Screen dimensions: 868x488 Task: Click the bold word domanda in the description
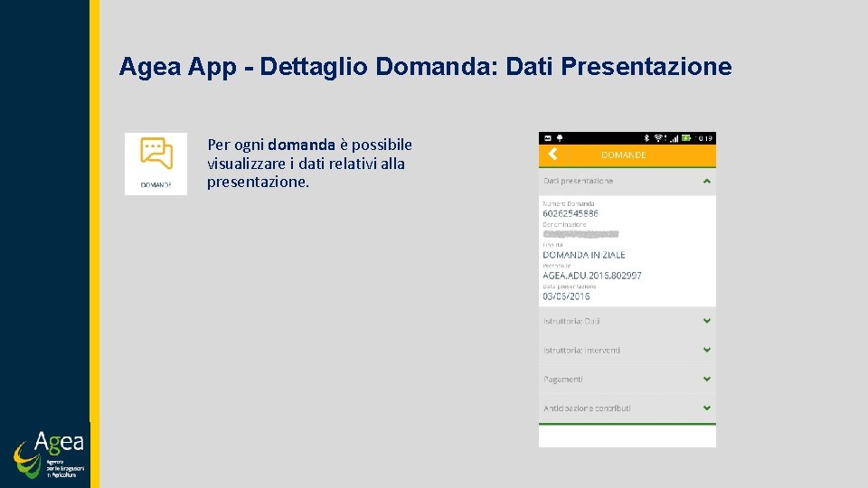(301, 145)
